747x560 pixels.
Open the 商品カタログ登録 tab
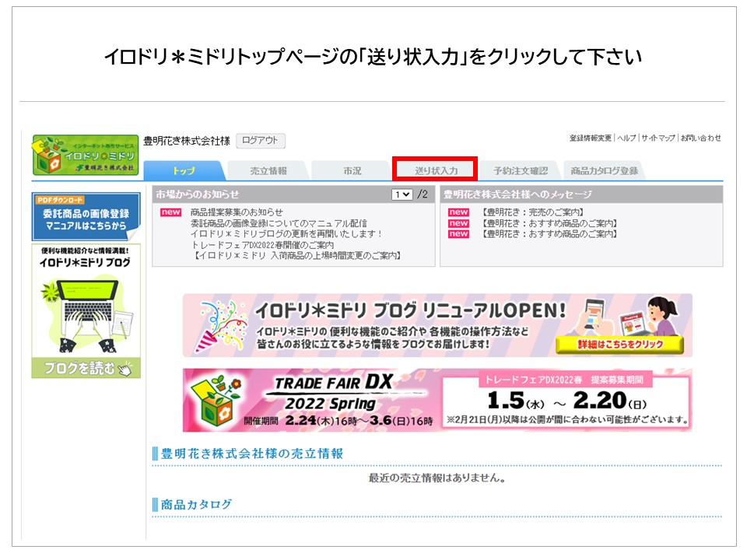point(604,170)
